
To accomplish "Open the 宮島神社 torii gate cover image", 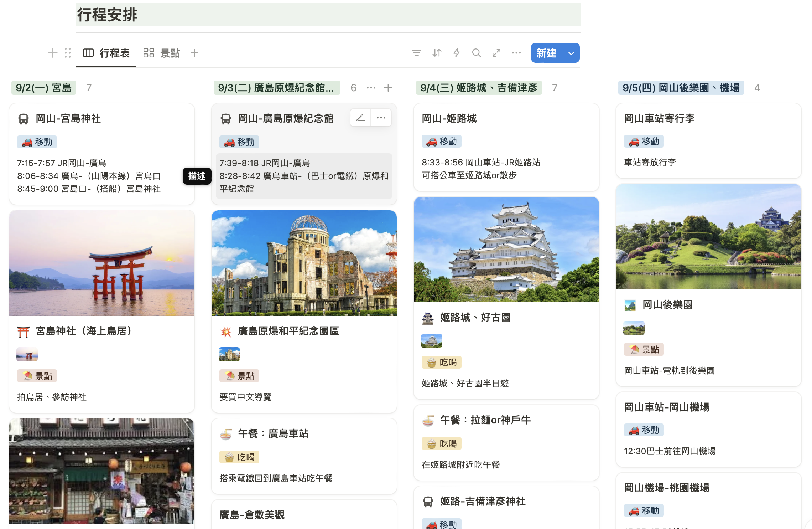I will [x=102, y=263].
